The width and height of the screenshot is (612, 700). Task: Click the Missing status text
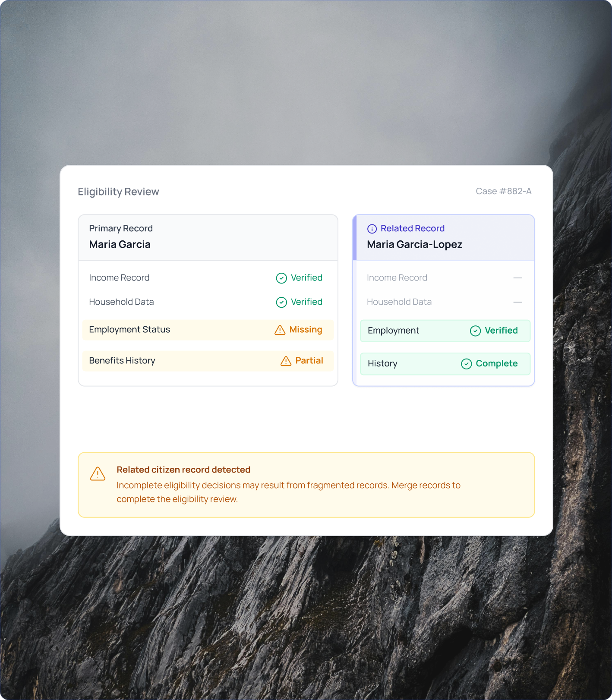point(306,330)
